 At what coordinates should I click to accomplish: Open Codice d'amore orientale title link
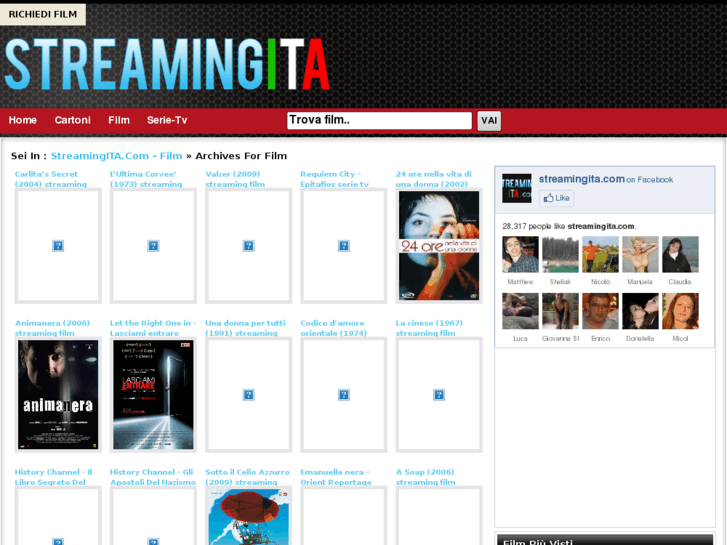coord(333,328)
